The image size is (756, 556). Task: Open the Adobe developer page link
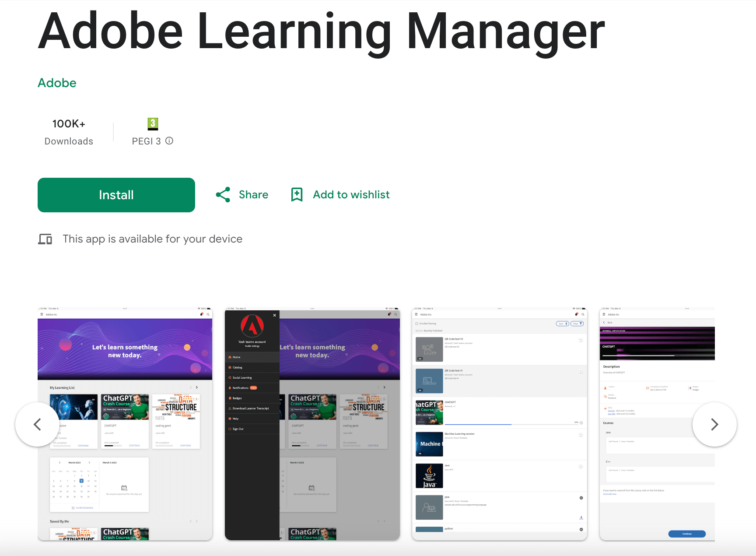coord(57,83)
